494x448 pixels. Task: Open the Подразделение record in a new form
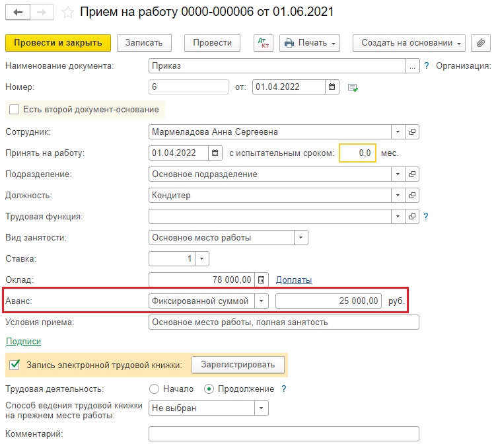click(x=412, y=174)
